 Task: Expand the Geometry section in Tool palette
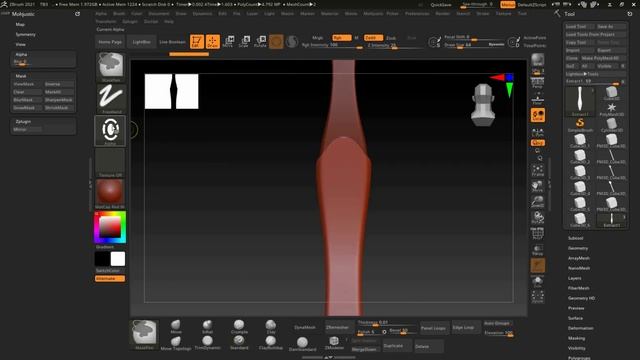point(578,248)
